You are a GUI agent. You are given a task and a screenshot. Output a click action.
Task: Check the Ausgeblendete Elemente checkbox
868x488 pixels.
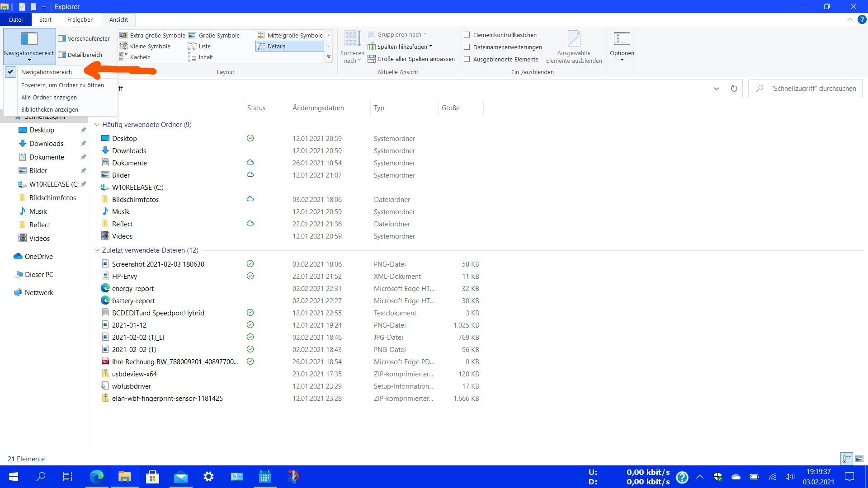467,59
